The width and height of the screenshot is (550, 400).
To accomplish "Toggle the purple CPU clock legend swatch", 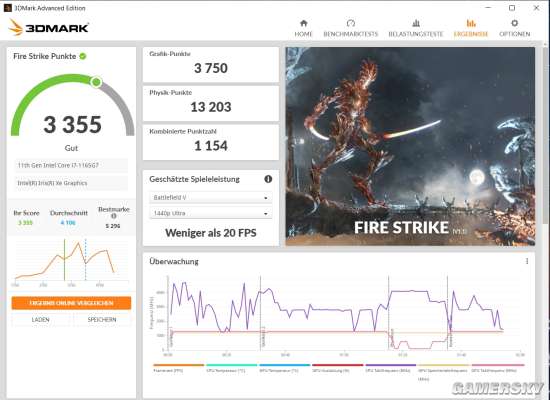I will 391,365.
